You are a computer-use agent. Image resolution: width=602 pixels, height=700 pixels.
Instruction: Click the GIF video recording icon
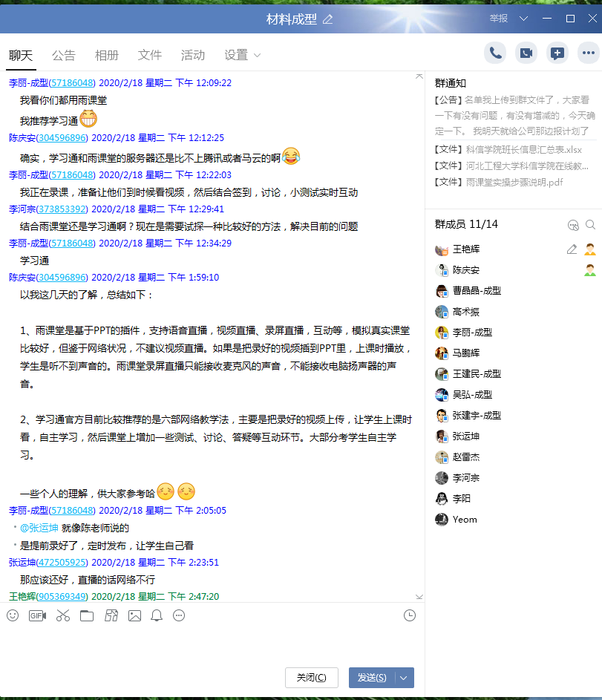click(x=37, y=615)
